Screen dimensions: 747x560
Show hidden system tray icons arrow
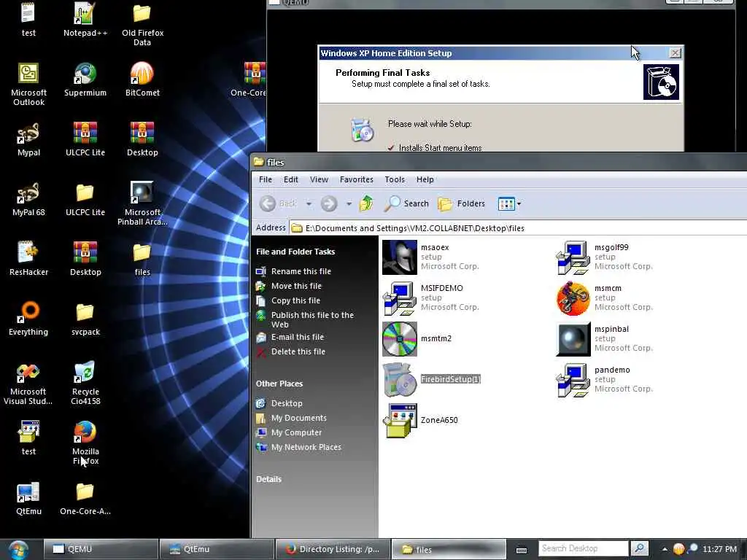click(x=665, y=549)
